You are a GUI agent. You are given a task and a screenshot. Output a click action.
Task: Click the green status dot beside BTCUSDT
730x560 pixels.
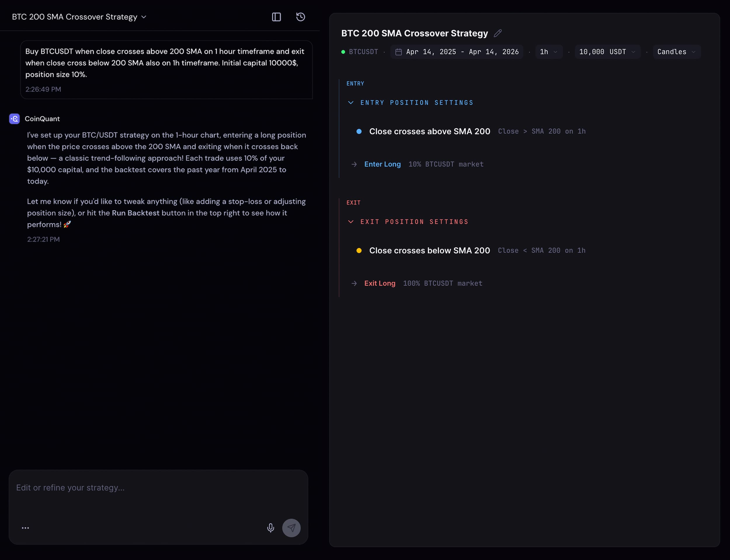pos(344,52)
